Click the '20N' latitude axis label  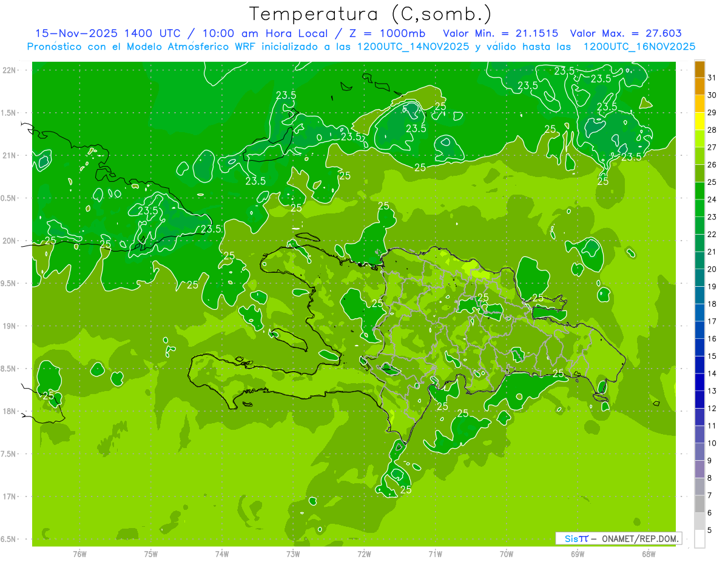click(x=9, y=241)
